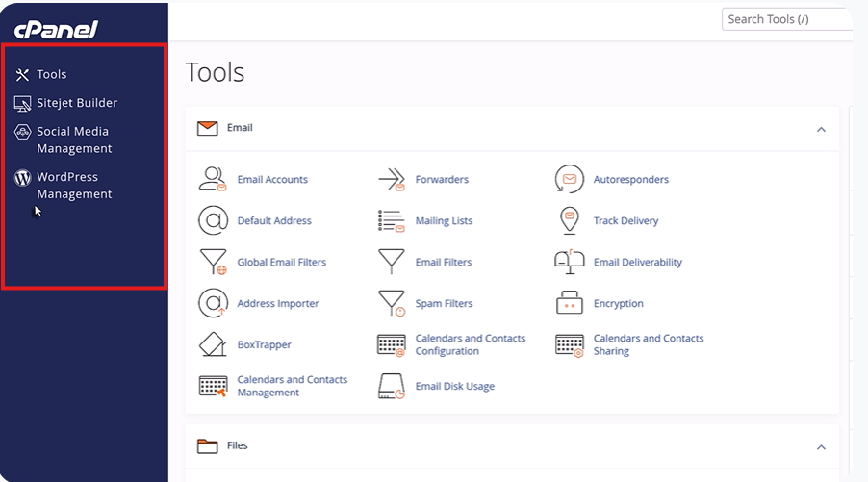Click the Email Disk Usage drive icon

[x=392, y=386]
